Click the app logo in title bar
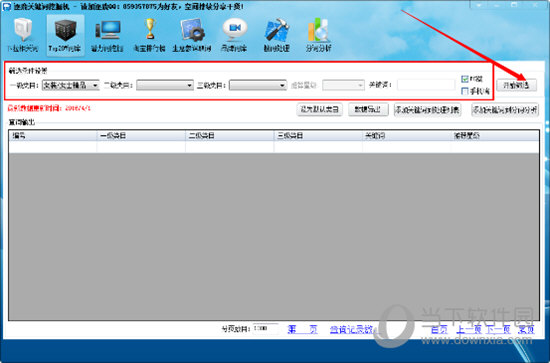This screenshot has width=550, height=363. (x=7, y=6)
